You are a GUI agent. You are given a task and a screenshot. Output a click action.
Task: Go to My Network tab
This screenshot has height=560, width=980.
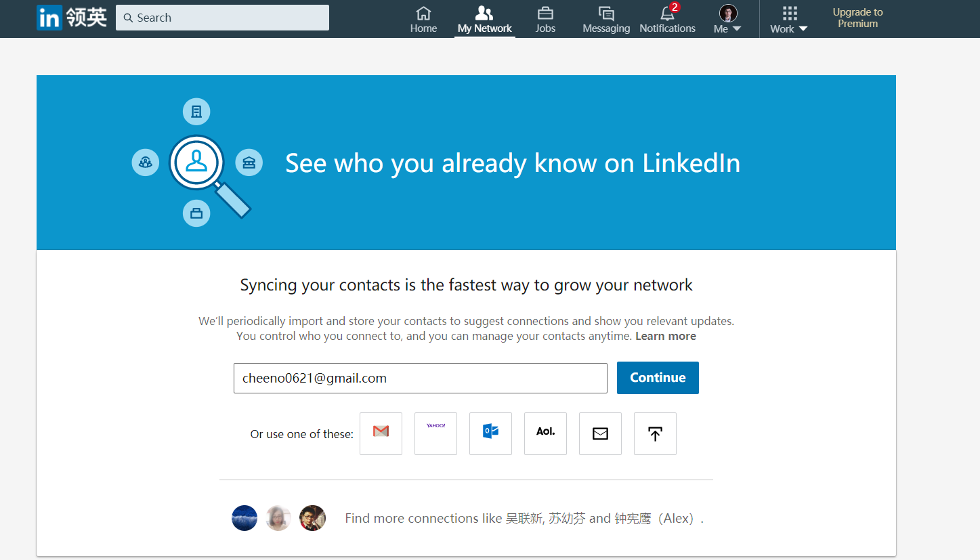[x=484, y=19]
